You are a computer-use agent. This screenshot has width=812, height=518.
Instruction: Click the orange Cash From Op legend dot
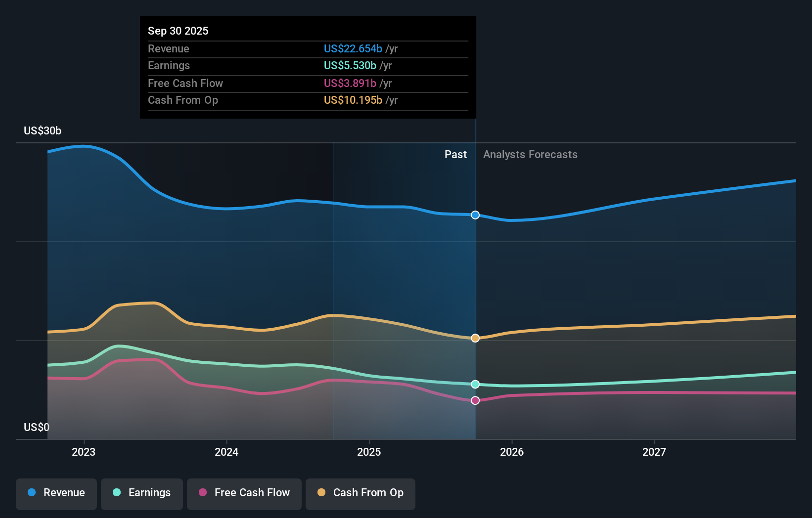pyautogui.click(x=321, y=493)
